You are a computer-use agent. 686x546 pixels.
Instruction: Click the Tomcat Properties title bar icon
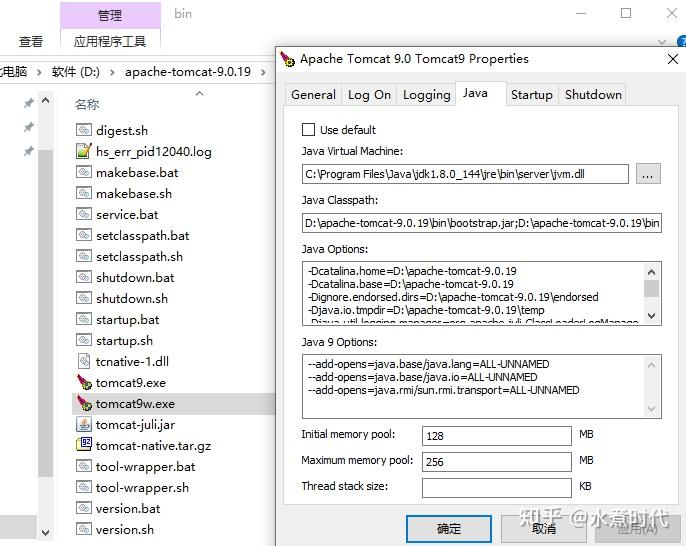click(x=287, y=59)
